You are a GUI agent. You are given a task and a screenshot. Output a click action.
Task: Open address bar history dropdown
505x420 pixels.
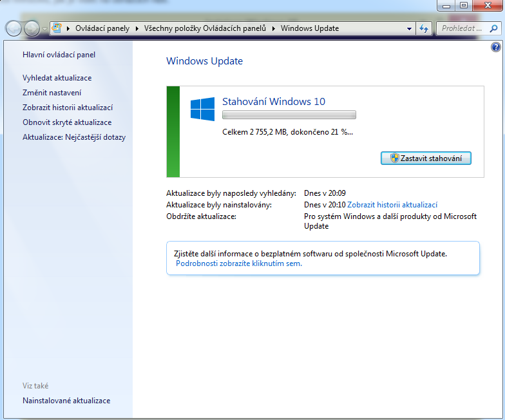point(409,28)
